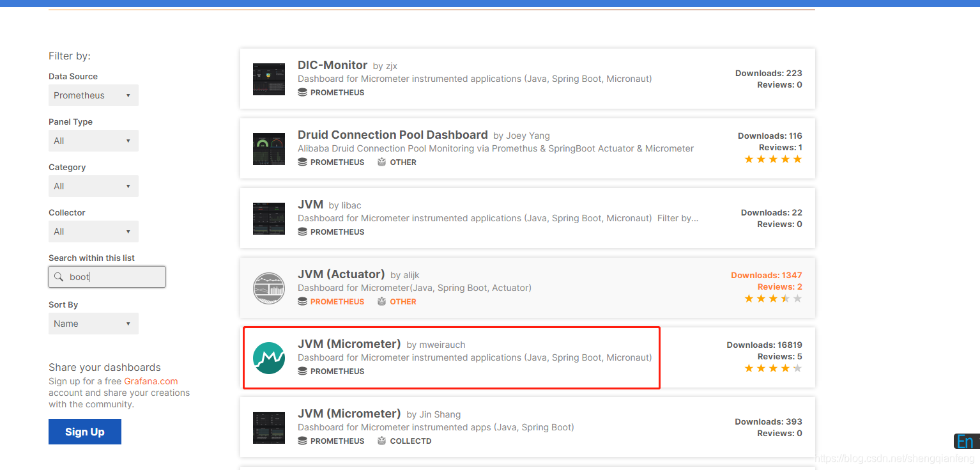Open the JVM (Actuator) title link

pos(341,274)
